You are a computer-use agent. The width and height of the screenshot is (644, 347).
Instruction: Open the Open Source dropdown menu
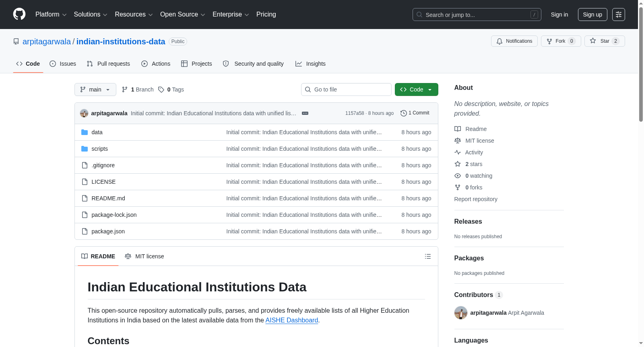183,15
